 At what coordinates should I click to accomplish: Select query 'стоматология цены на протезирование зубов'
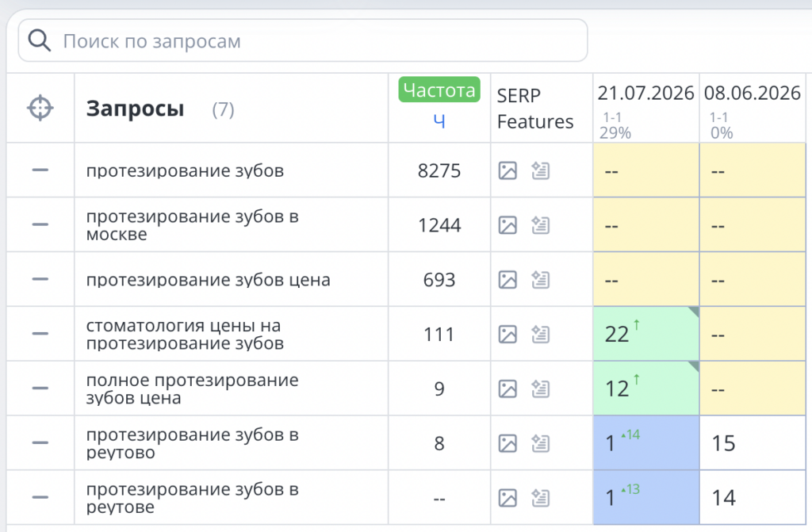[185, 334]
